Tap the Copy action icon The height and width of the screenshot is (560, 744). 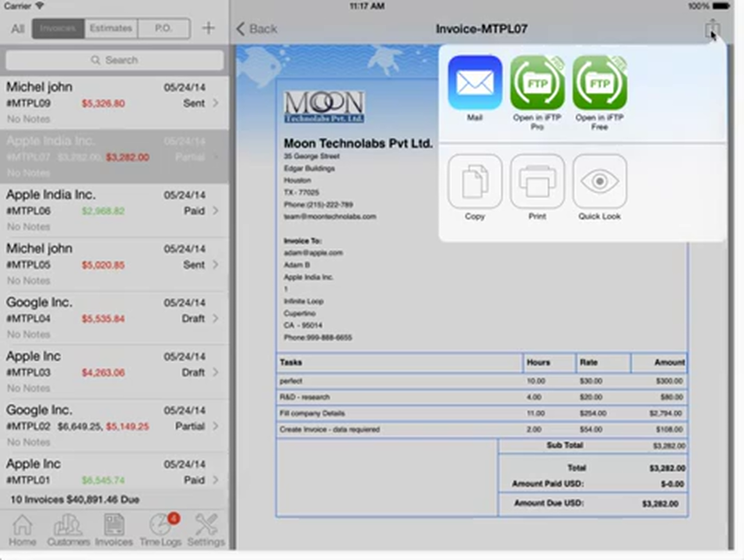(x=475, y=181)
